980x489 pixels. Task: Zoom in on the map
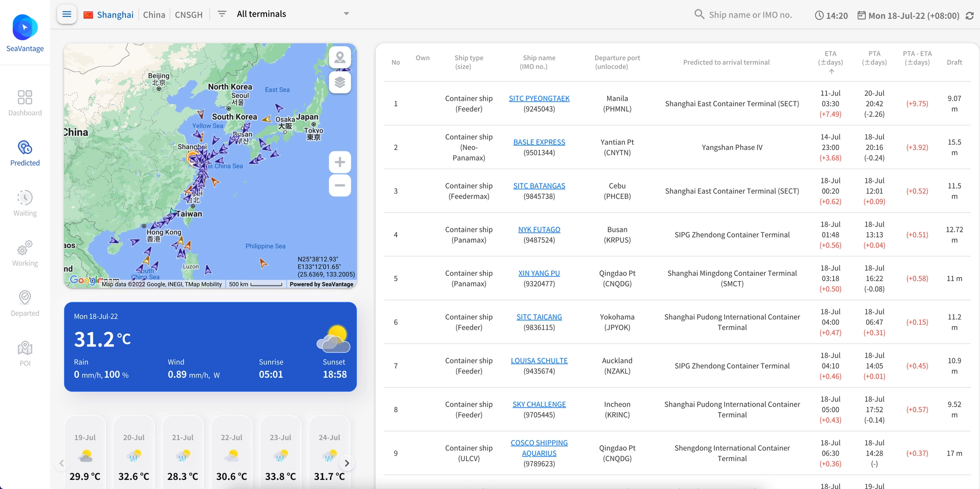click(340, 162)
